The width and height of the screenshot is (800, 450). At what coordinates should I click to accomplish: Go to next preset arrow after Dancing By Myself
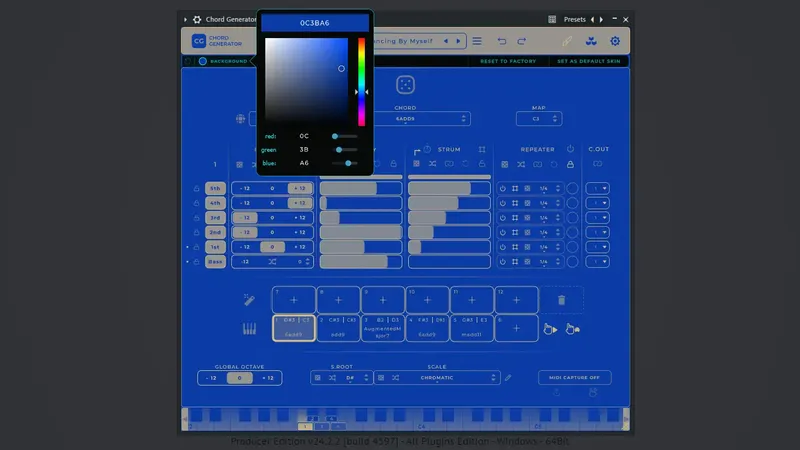click(x=458, y=41)
